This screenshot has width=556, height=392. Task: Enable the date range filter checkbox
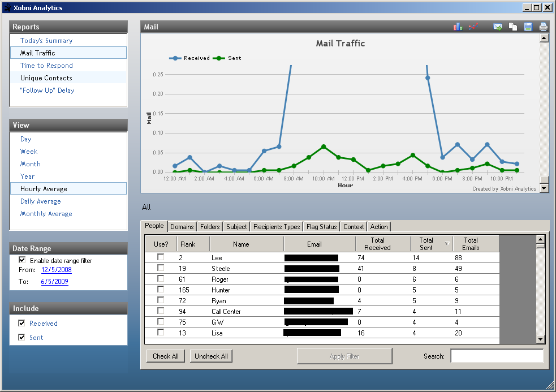click(x=22, y=260)
